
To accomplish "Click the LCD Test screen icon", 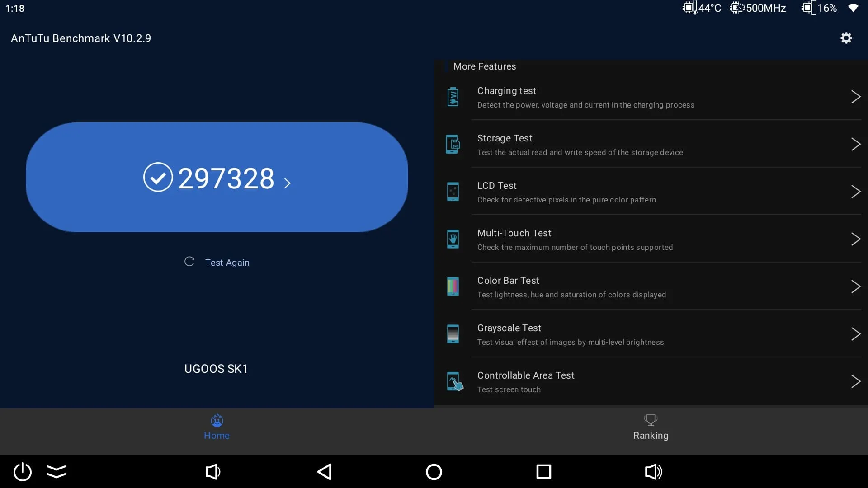I will [x=453, y=192].
